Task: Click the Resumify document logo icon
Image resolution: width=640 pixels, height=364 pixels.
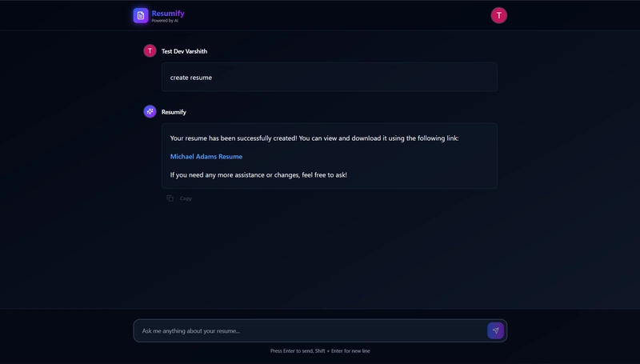Action: coord(141,15)
